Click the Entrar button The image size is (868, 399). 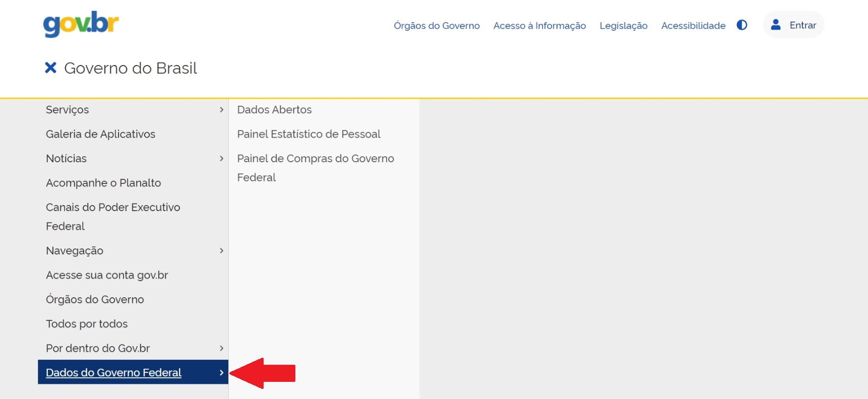coord(801,24)
